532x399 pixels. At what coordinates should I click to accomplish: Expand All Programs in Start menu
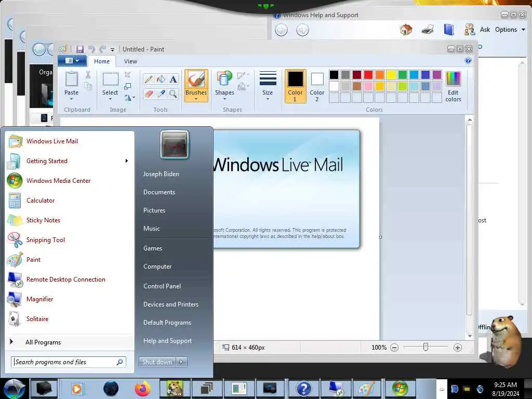click(43, 342)
